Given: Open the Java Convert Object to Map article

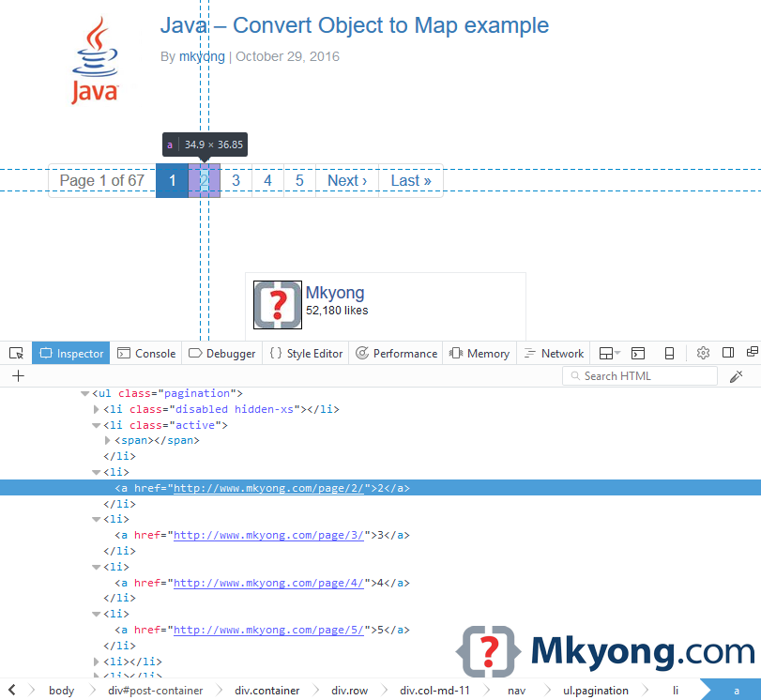Looking at the screenshot, I should (355, 25).
